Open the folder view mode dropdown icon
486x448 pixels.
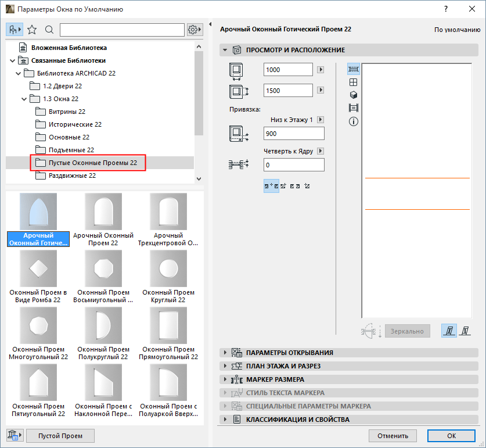coord(15,30)
